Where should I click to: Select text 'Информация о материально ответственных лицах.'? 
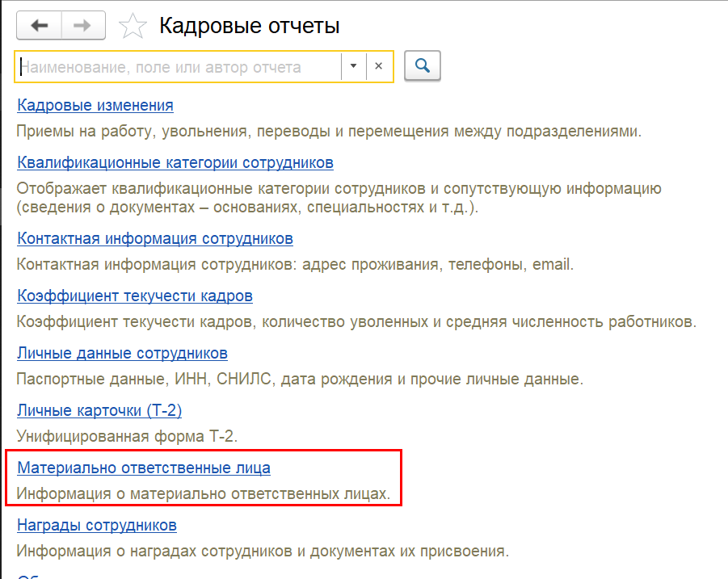click(x=204, y=493)
